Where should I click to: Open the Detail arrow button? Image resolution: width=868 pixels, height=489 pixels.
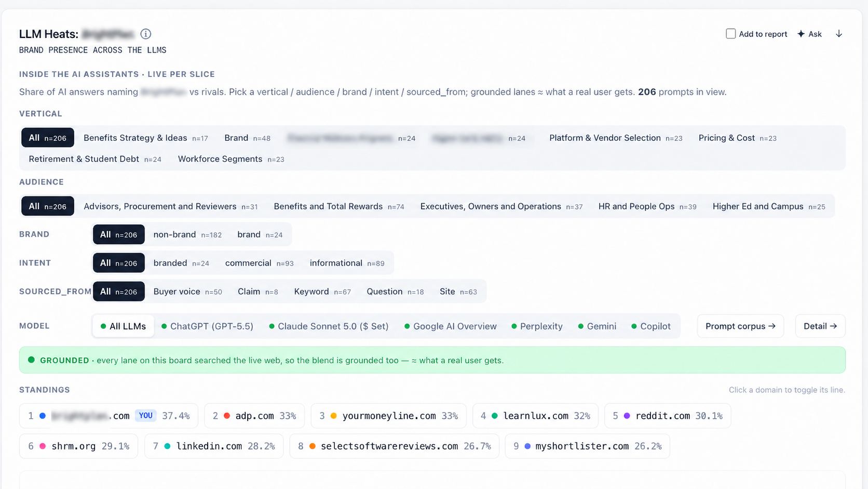820,326
